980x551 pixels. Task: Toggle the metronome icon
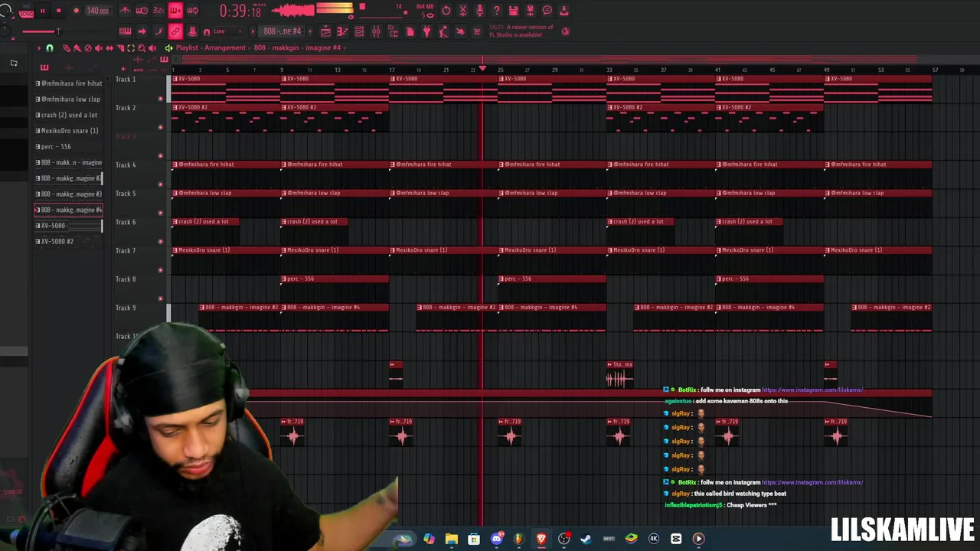point(125,11)
